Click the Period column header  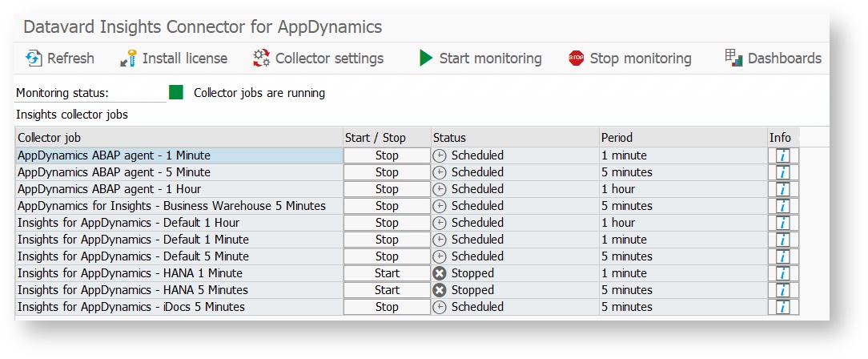684,138
